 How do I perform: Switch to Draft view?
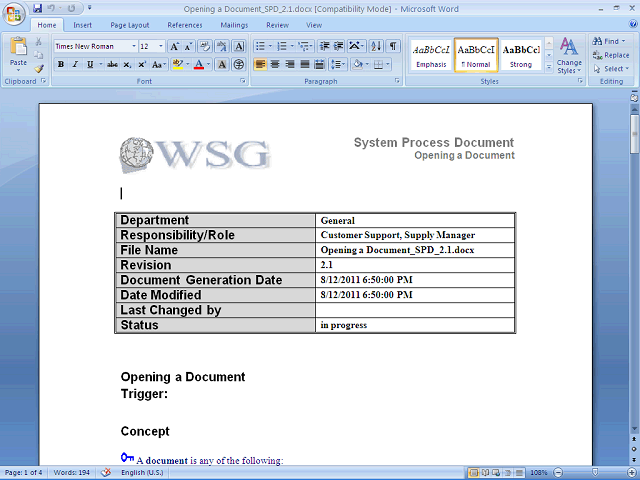(519, 473)
